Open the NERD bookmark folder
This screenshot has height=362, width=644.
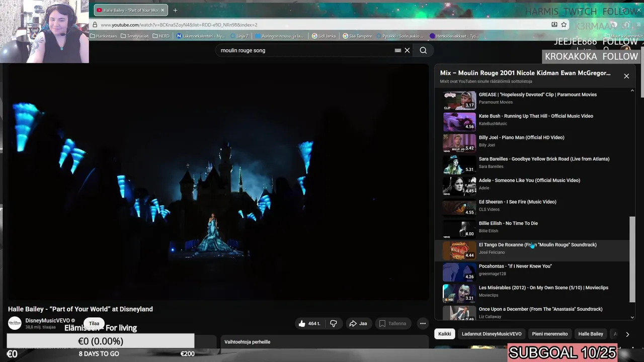[161, 36]
